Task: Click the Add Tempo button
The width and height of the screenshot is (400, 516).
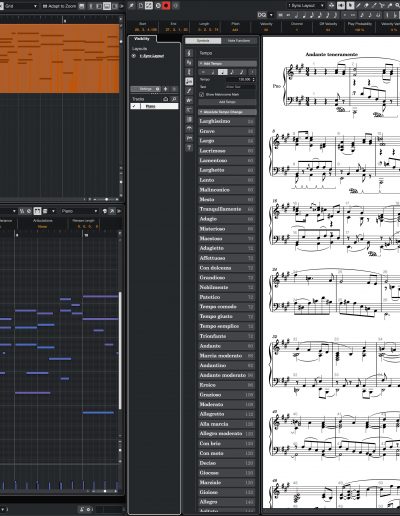Action: (228, 102)
